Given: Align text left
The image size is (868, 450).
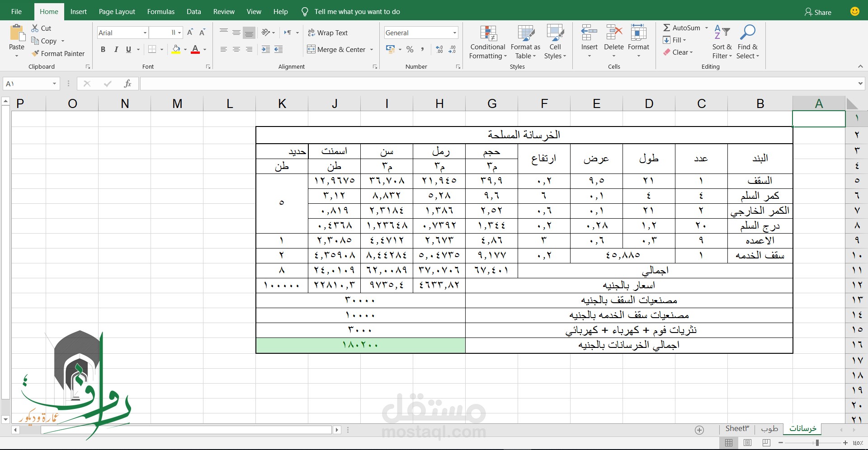Looking at the screenshot, I should click(223, 49).
